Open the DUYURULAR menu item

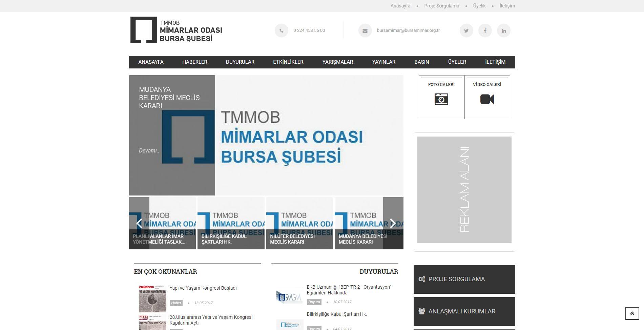240,62
